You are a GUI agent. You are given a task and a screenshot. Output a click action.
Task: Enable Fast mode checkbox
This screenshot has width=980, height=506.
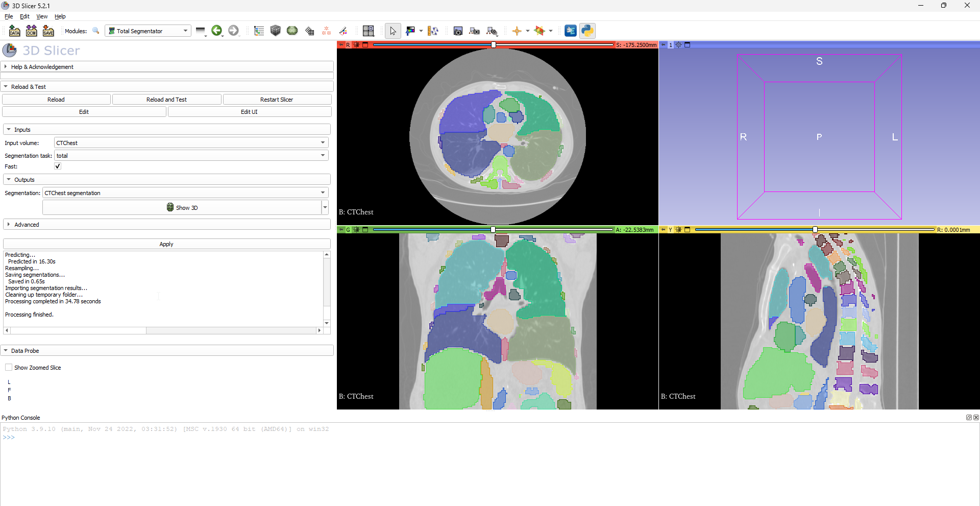(57, 166)
